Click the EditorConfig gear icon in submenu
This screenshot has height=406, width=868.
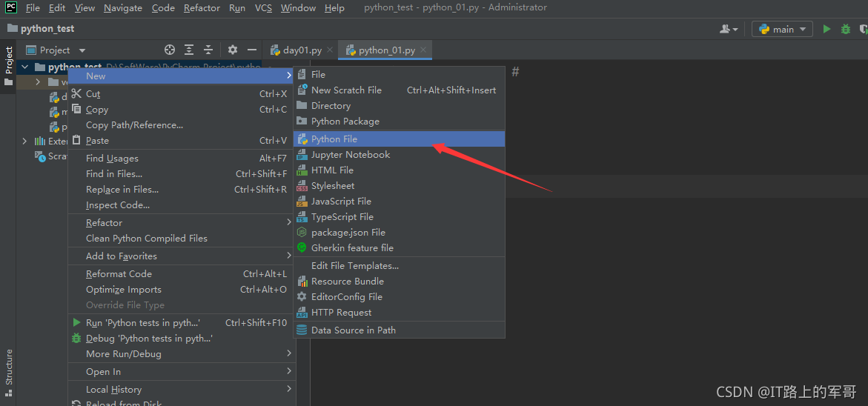tap(302, 297)
